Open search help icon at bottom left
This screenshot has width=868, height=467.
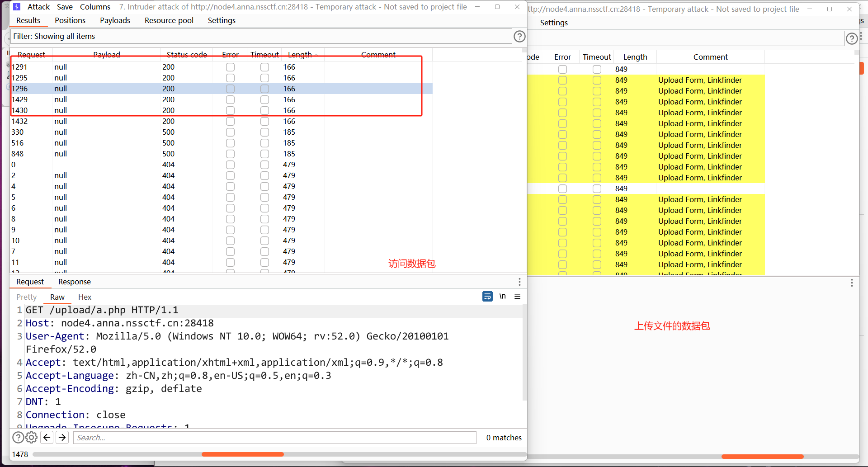click(x=18, y=438)
